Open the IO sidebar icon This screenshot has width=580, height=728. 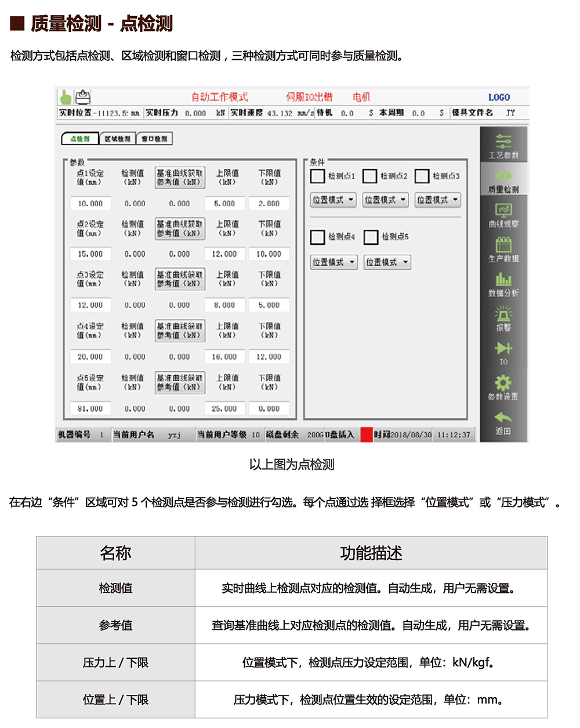pos(503,349)
